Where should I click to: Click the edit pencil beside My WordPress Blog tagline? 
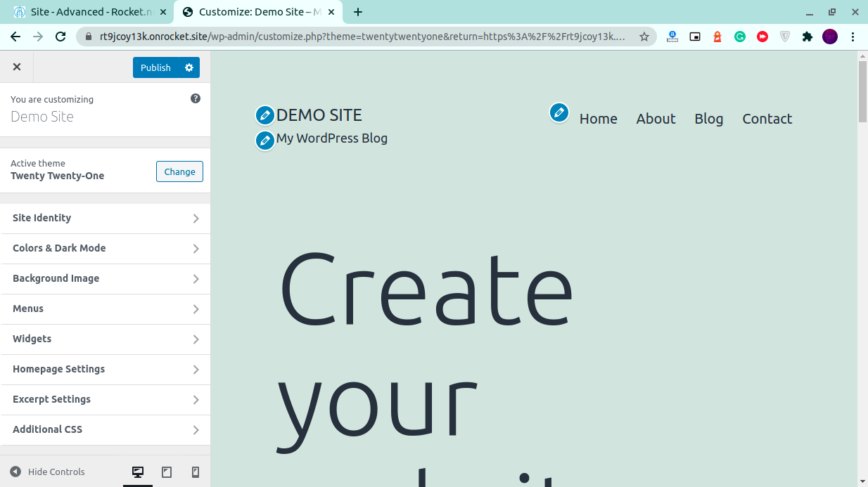(x=264, y=141)
